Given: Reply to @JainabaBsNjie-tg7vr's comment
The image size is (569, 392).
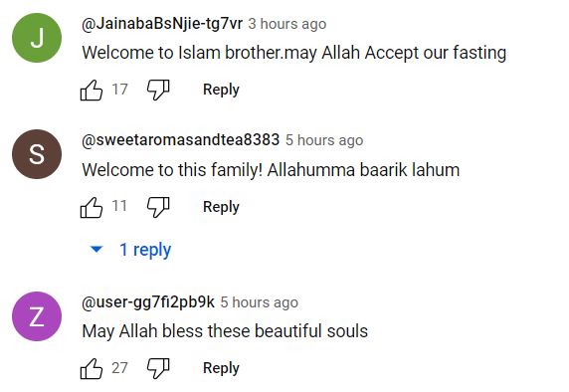Looking at the screenshot, I should (221, 90).
